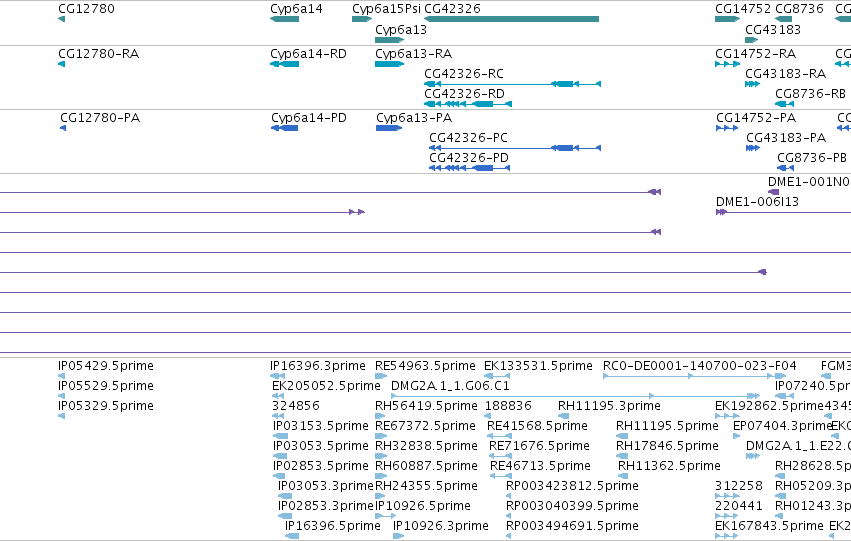This screenshot has width=851, height=541.
Task: Open EST RH11195.3prime
Action: point(609,406)
